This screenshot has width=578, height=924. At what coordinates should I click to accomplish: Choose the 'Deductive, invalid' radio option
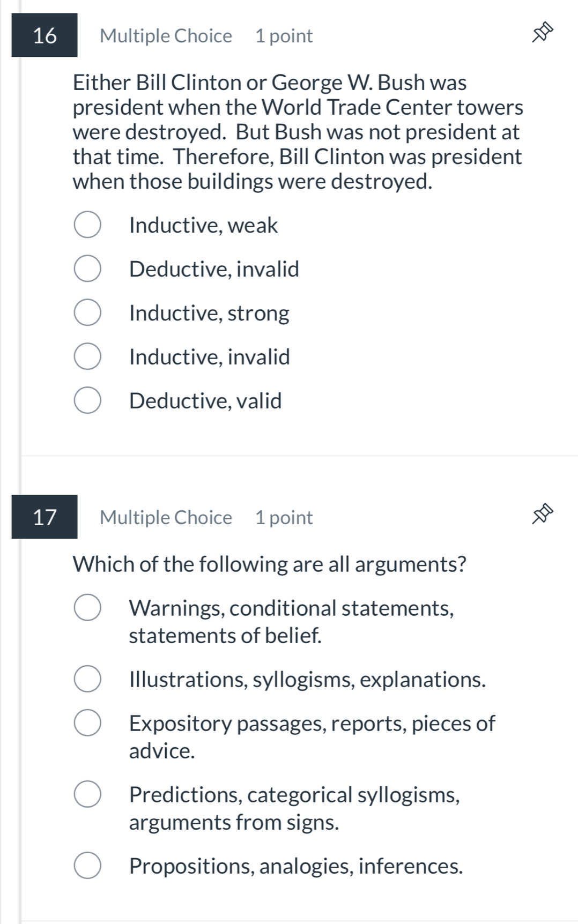87,269
